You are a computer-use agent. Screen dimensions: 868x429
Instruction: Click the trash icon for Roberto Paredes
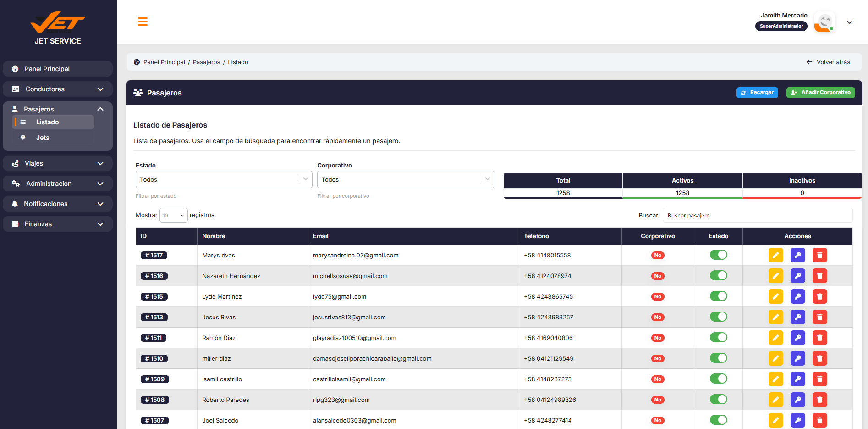819,400
